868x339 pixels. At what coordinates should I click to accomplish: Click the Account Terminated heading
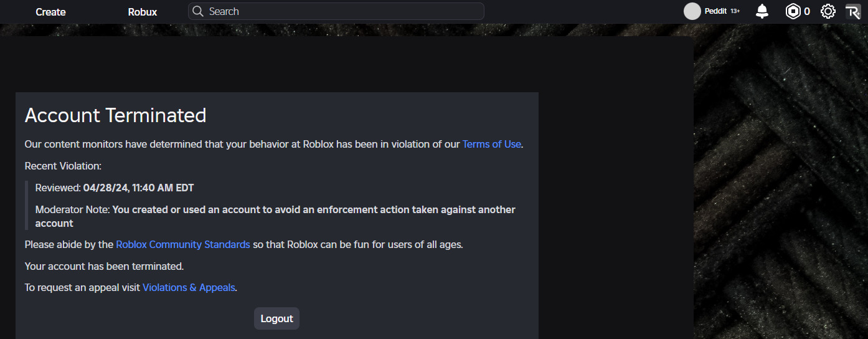click(x=115, y=115)
